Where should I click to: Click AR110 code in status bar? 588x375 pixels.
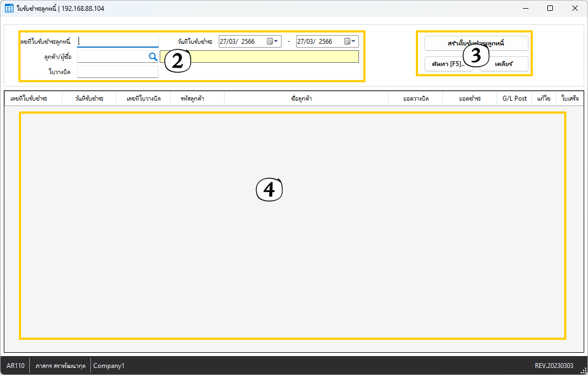click(x=15, y=366)
